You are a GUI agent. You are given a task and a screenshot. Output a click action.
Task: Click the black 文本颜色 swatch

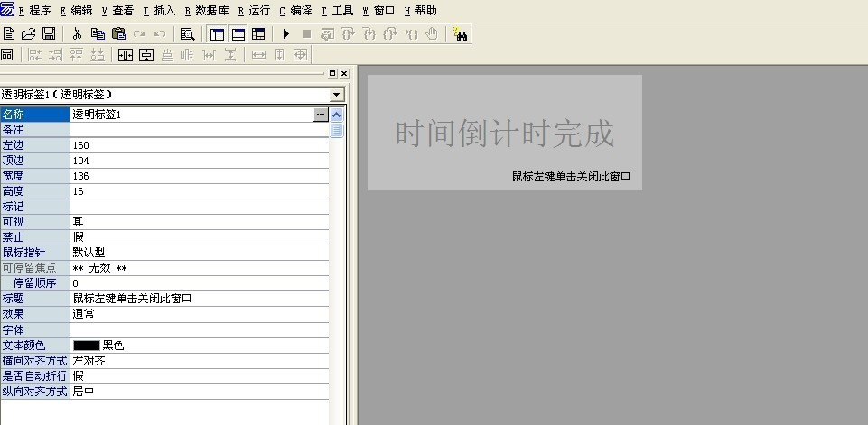(87, 345)
